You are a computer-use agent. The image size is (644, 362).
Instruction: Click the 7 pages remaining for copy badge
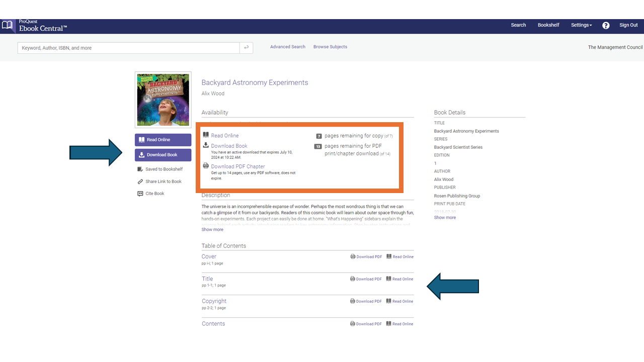click(x=319, y=136)
